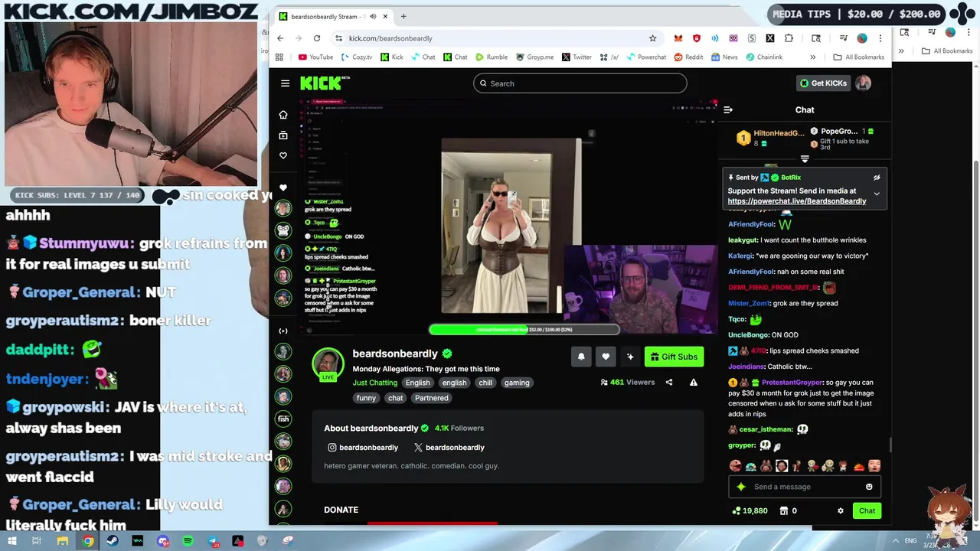Click the stream goal progress bar
The height and width of the screenshot is (551, 980).
[x=524, y=330]
